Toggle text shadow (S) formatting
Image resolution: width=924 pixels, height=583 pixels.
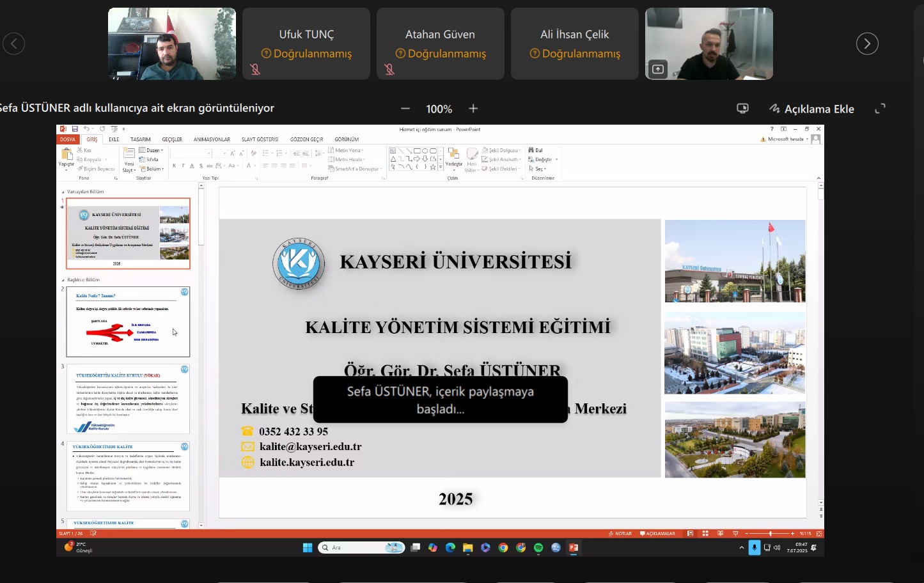(x=201, y=166)
